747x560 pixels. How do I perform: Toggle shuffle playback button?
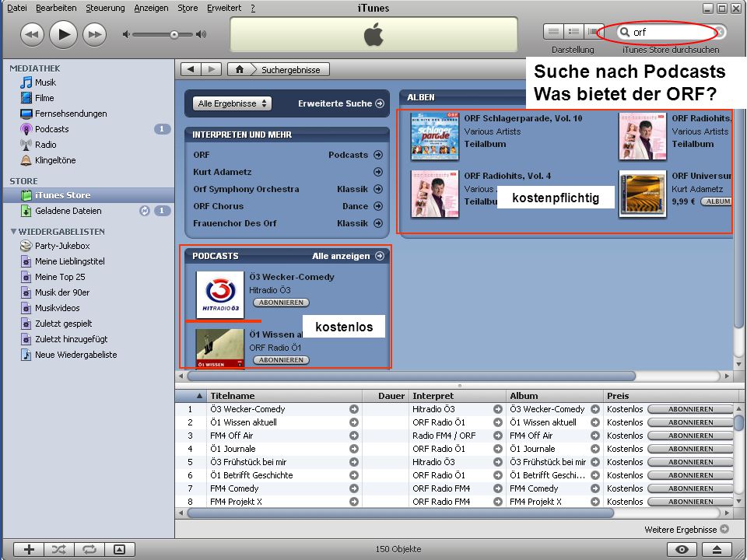[x=59, y=550]
